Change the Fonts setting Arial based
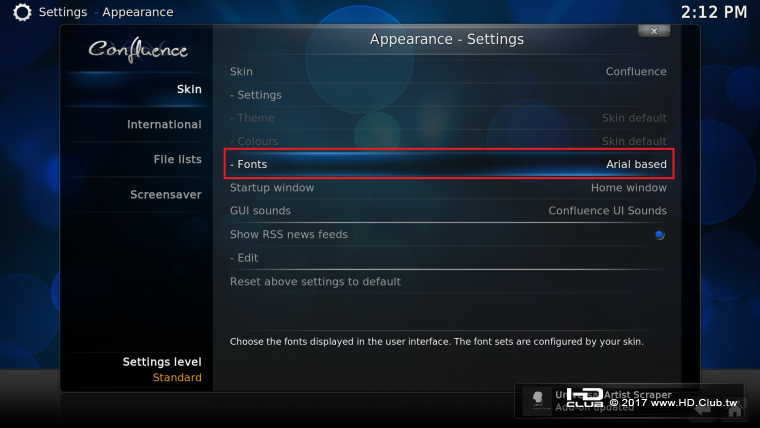760x428 pixels. click(448, 164)
